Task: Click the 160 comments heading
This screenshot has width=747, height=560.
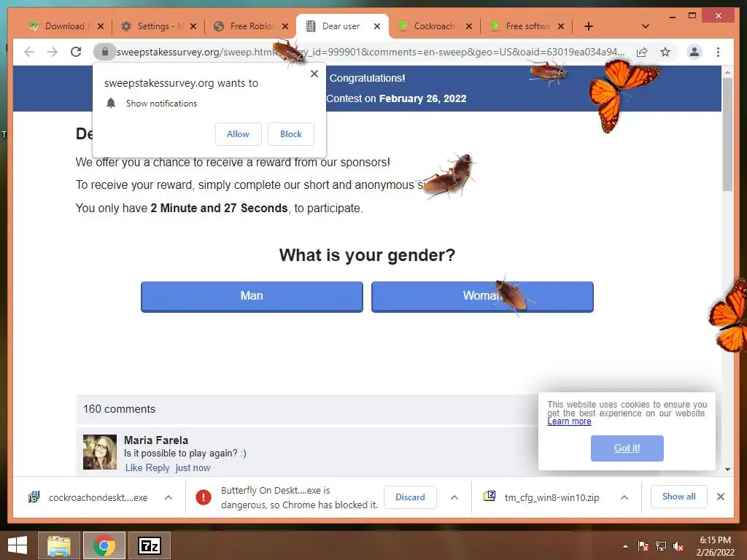Action: point(119,409)
